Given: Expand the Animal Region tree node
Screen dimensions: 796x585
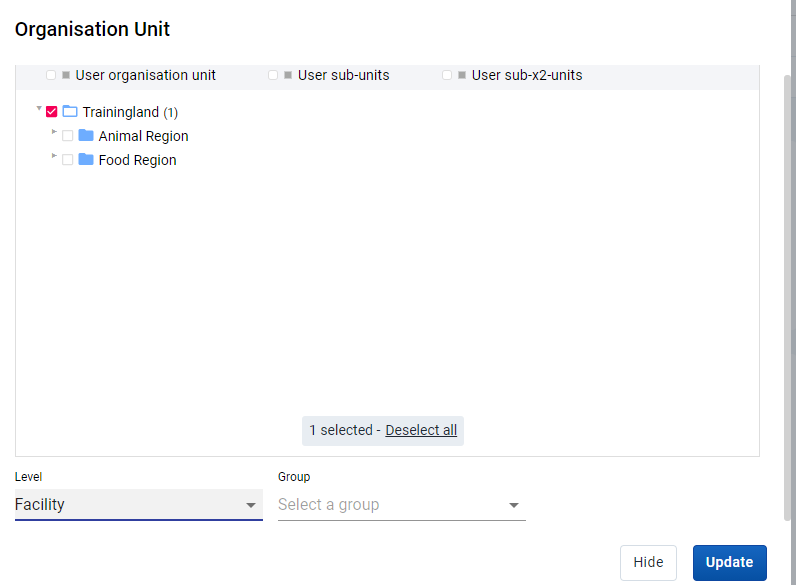Looking at the screenshot, I should 54,132.
